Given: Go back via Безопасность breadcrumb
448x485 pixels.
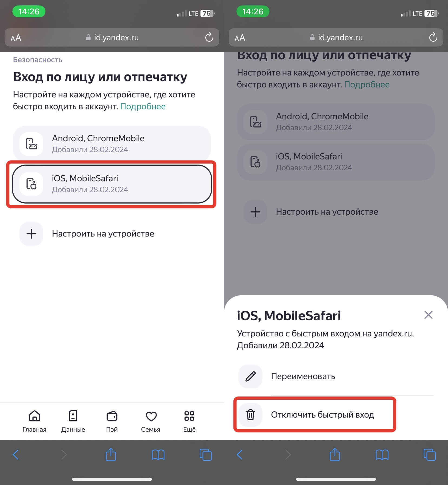Looking at the screenshot, I should (38, 60).
